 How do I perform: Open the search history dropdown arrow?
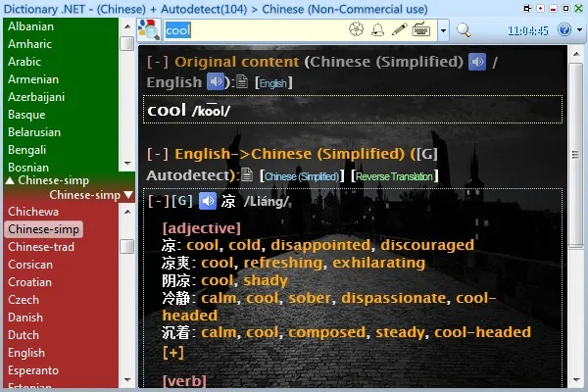pyautogui.click(x=443, y=30)
